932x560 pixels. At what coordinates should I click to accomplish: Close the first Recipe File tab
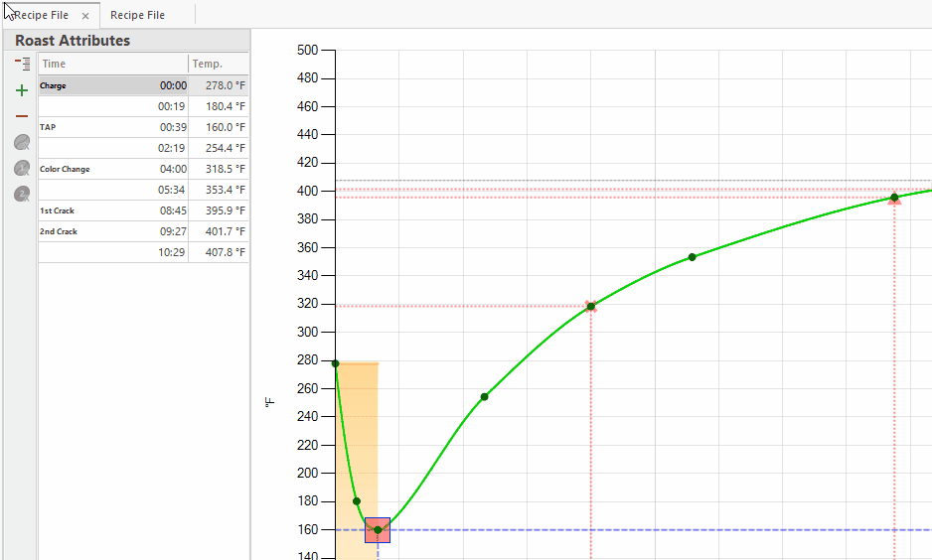point(85,16)
